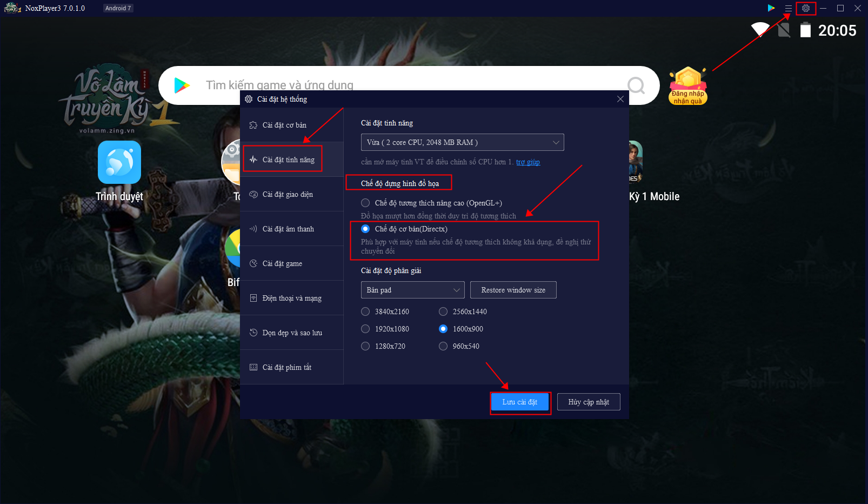The height and width of the screenshot is (504, 868).
Task: Select Chế độ tương thích nâng cao (OpenGL+)
Action: coord(366,203)
